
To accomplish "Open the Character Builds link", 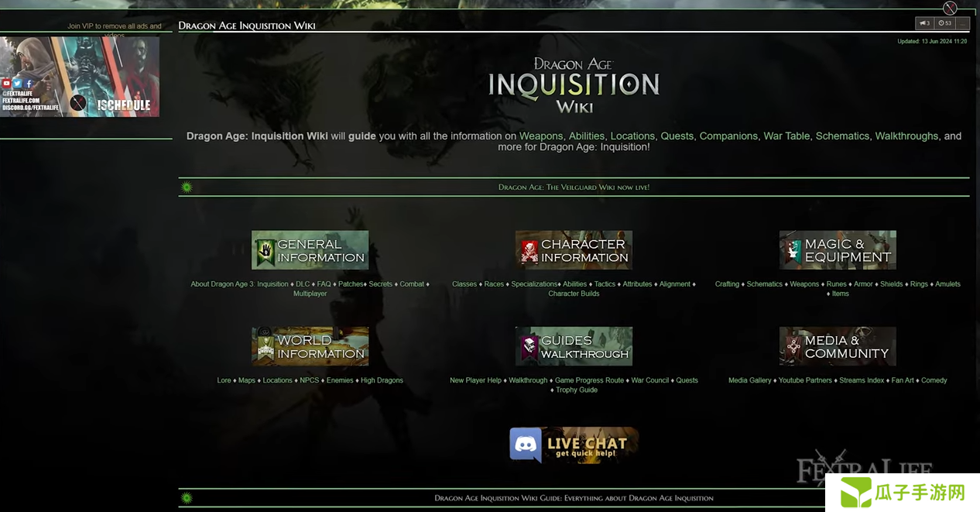I will click(574, 294).
